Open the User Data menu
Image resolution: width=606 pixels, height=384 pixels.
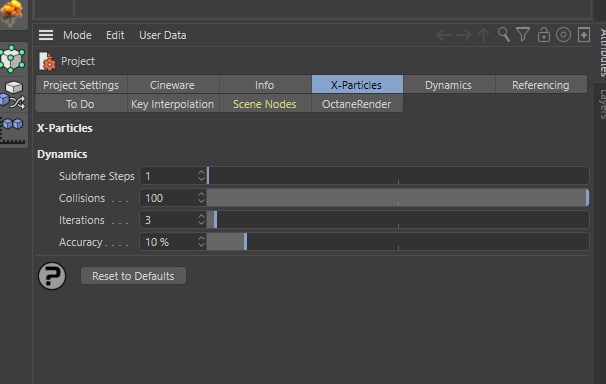click(163, 35)
